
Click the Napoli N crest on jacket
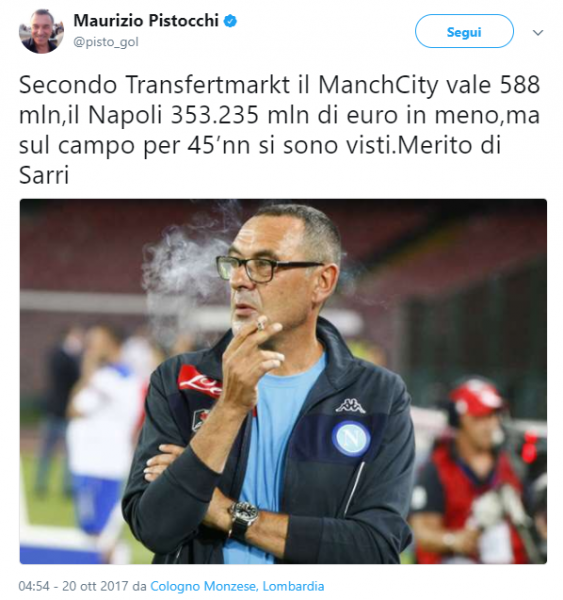[351, 439]
